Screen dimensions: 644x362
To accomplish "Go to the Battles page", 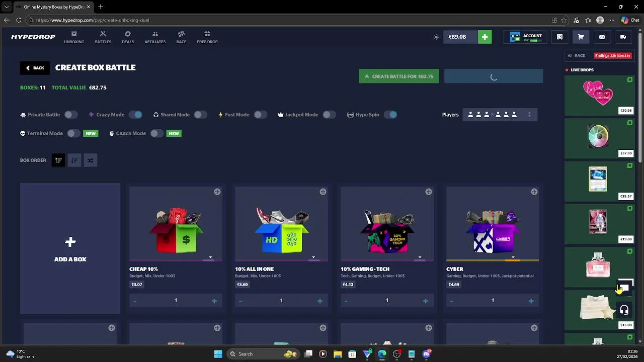I will pos(103,37).
